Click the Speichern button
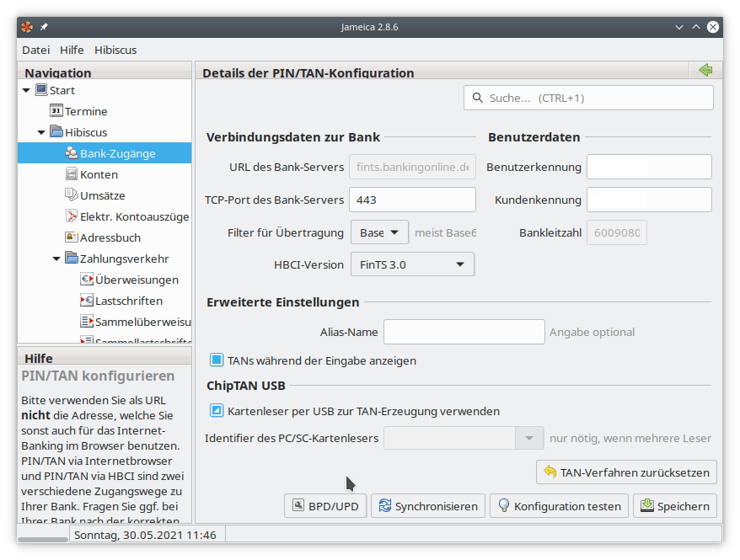Image resolution: width=740 pixels, height=560 pixels. [675, 506]
